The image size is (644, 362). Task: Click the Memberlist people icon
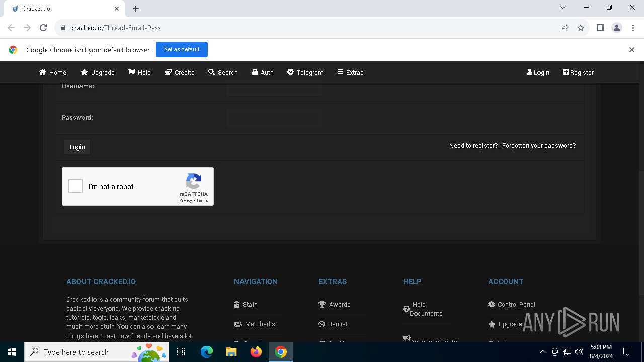point(238,324)
